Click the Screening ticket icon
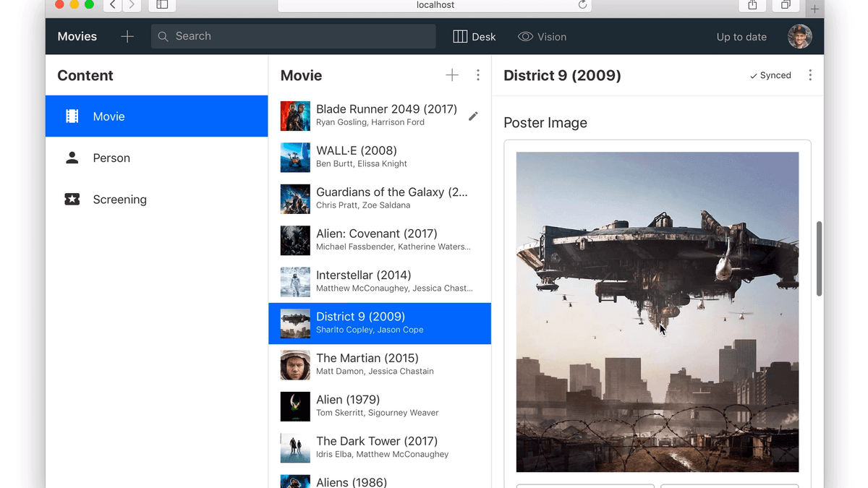Viewport: 868px width, 488px height. [x=72, y=200]
